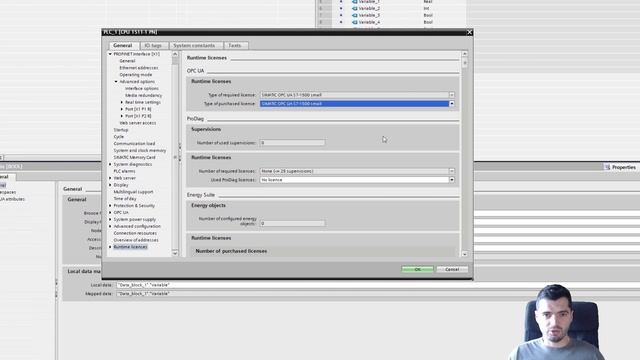Click Number of configured energy objects field
This screenshot has height=360, width=640.
(x=292, y=223)
